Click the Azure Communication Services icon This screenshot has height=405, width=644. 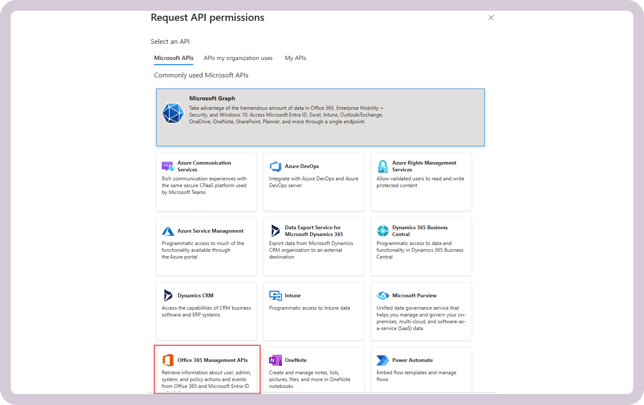coord(168,166)
